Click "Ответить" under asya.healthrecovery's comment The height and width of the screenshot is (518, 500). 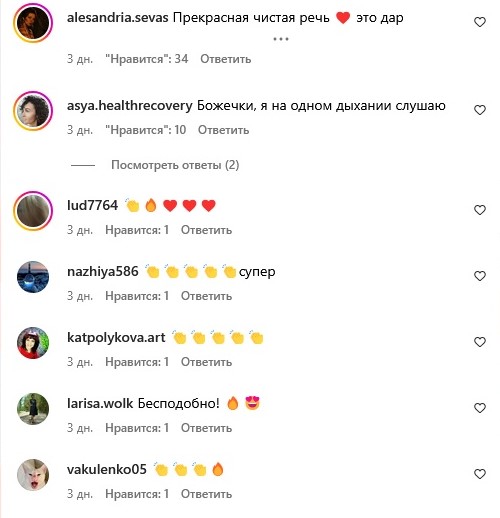223,130
